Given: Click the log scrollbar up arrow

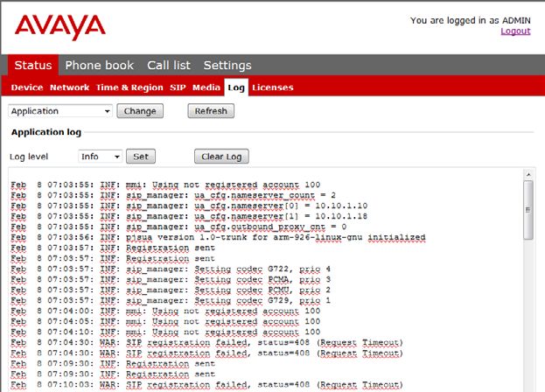Looking at the screenshot, I should (x=528, y=174).
